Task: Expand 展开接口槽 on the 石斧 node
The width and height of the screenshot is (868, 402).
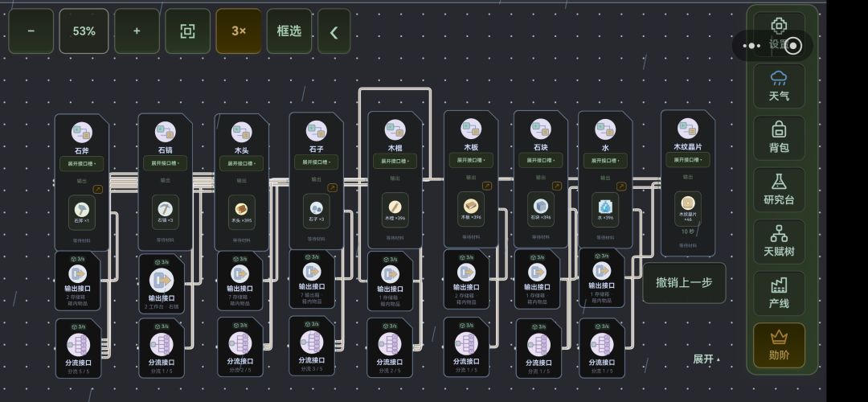Action: point(82,164)
